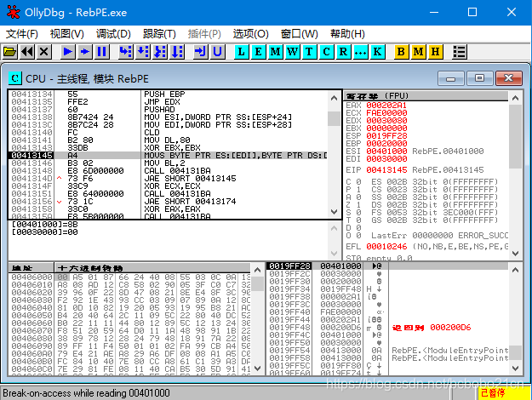The width and height of the screenshot is (532, 400).
Task: Click the run thread arrow icon
Action: point(84,52)
